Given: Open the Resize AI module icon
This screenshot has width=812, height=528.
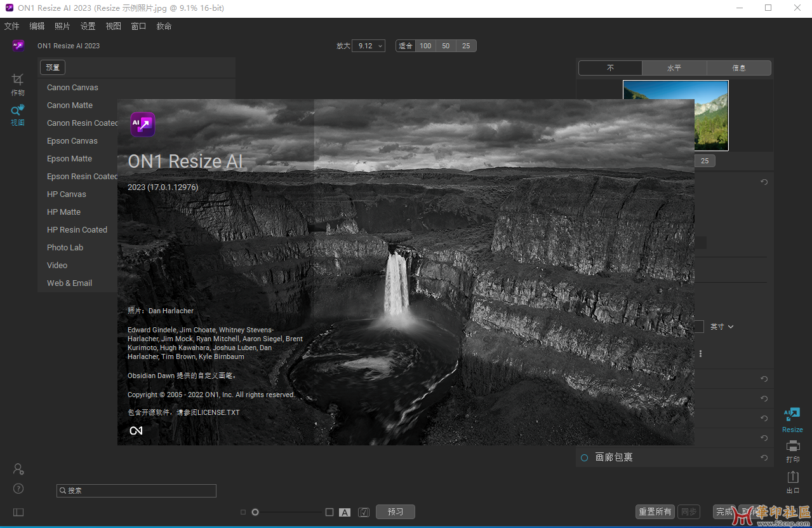Looking at the screenshot, I should coord(792,415).
